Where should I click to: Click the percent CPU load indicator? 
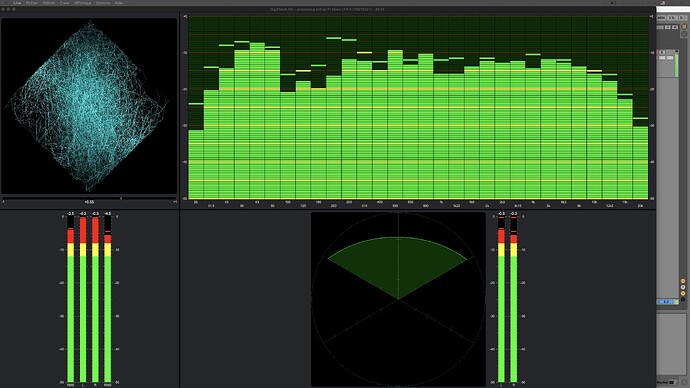click(672, 18)
